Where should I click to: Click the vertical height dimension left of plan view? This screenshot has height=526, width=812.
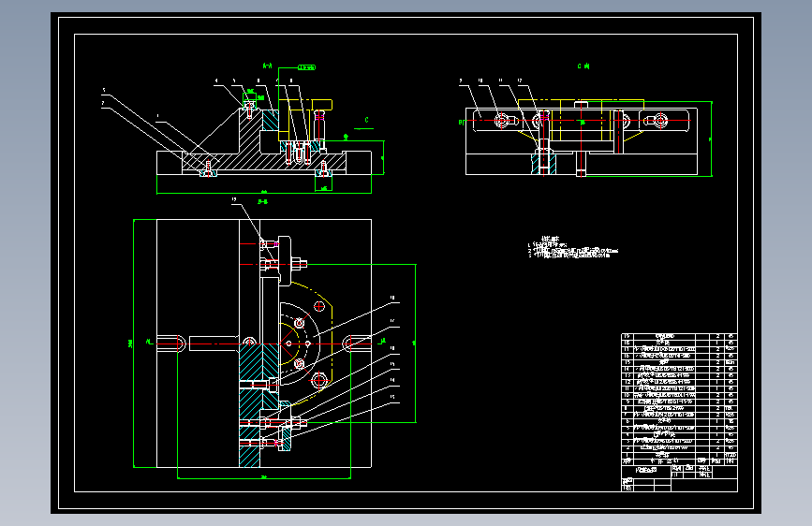pyautogui.click(x=133, y=343)
